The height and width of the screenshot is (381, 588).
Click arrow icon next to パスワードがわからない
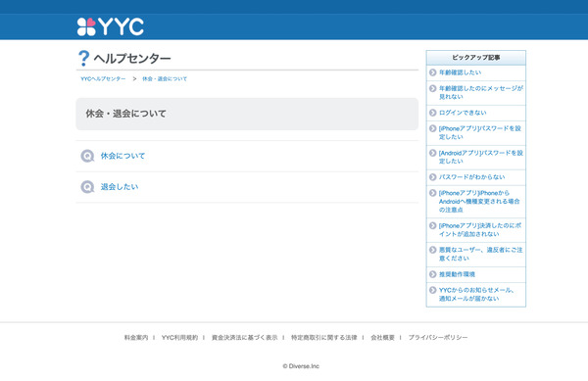click(433, 177)
